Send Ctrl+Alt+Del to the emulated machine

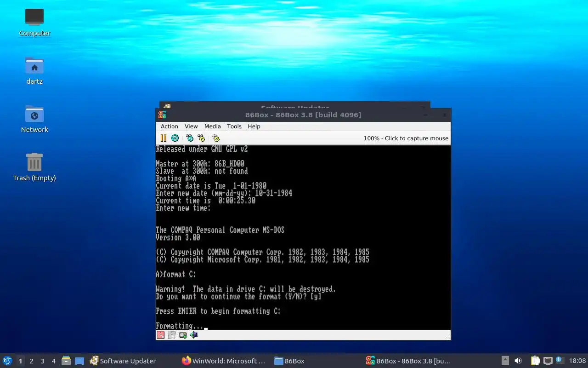[x=190, y=138]
